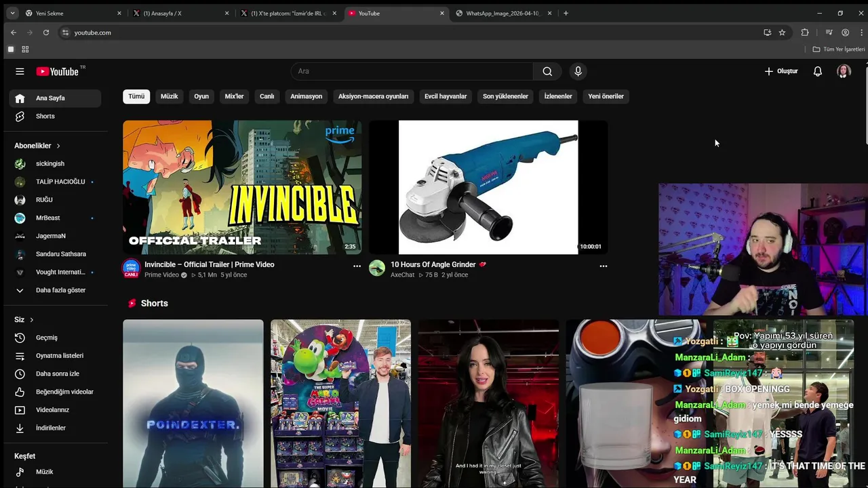
Task: Switch to the Anasayfa / X tab
Action: (181, 13)
